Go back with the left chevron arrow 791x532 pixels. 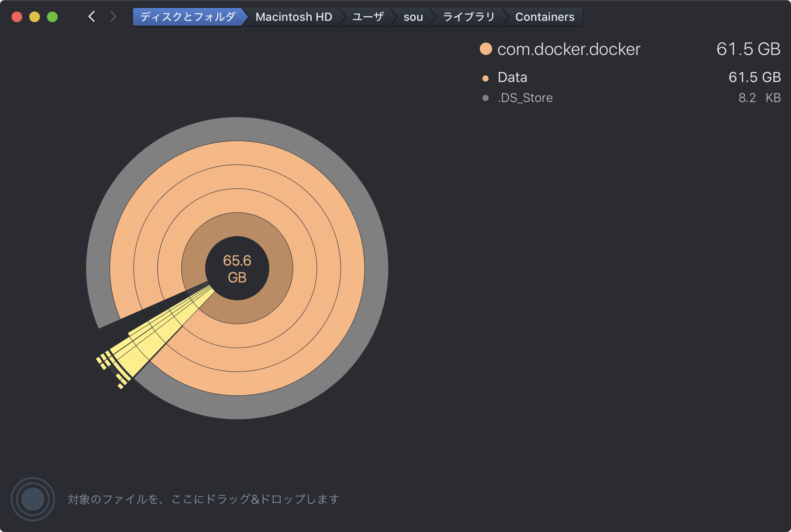[x=92, y=17]
